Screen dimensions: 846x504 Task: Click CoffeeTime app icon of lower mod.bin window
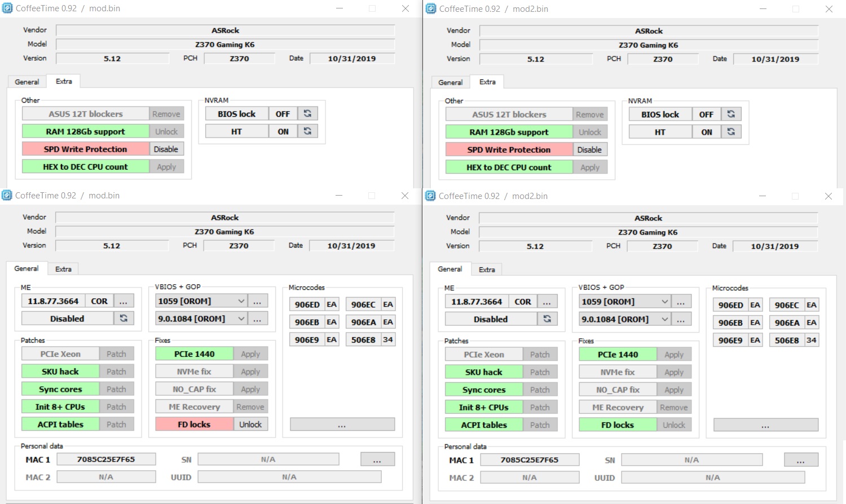click(7, 196)
